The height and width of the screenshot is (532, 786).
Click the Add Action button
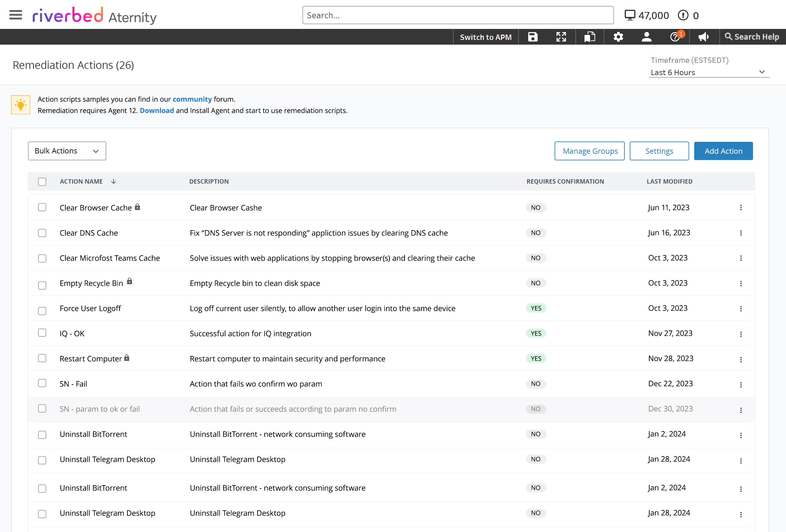coord(723,151)
